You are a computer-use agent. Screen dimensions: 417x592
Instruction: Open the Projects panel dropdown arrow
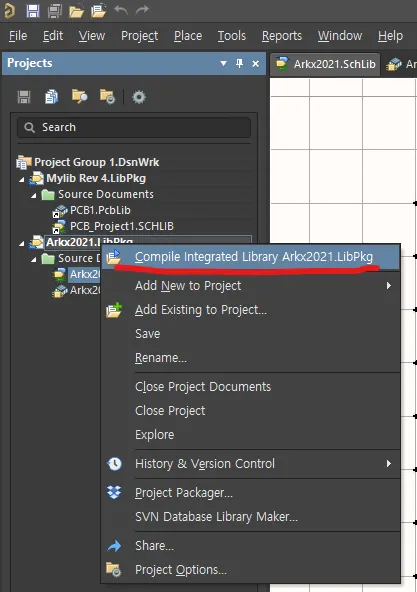(x=224, y=63)
